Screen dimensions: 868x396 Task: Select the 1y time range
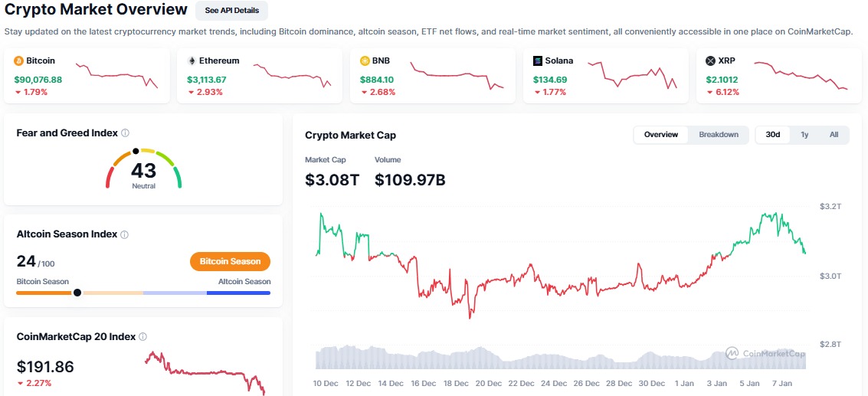click(804, 135)
